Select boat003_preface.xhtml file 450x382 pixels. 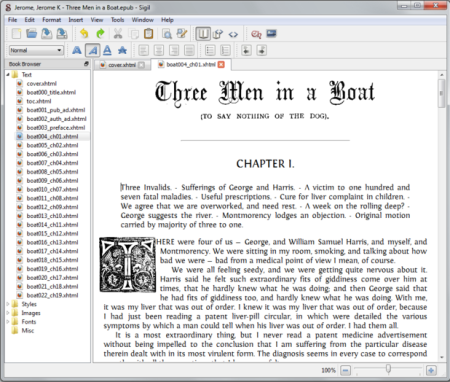(56, 128)
